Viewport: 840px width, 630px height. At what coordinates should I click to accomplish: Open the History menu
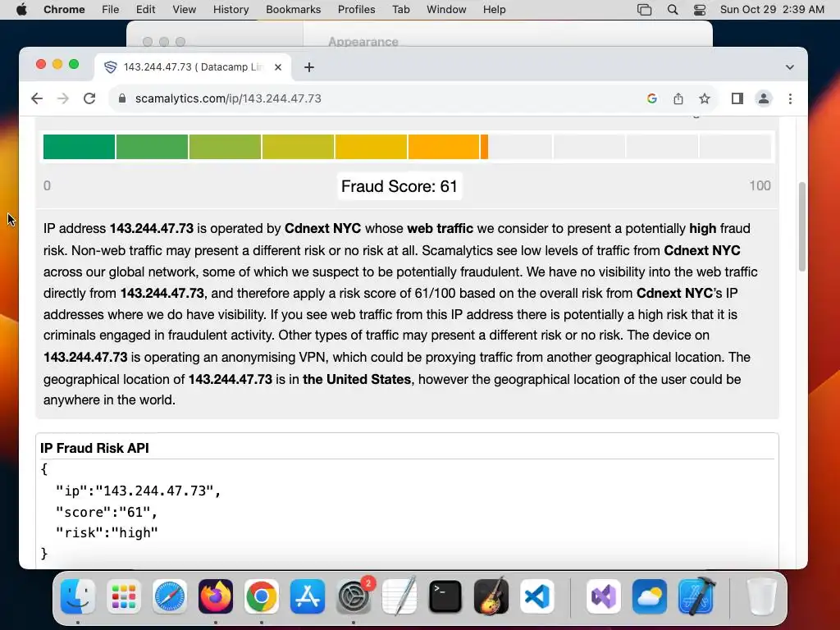[x=231, y=10]
